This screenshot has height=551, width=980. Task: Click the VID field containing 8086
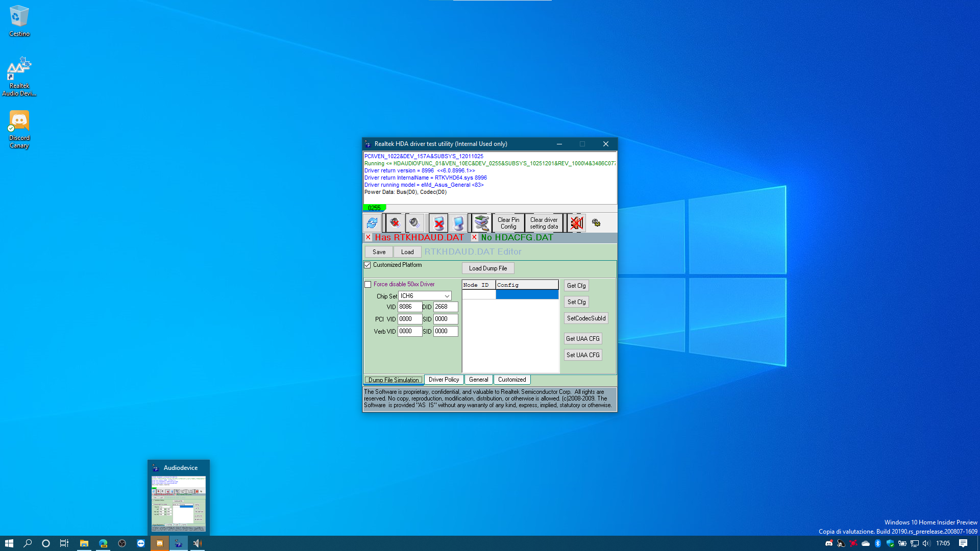[x=410, y=307]
